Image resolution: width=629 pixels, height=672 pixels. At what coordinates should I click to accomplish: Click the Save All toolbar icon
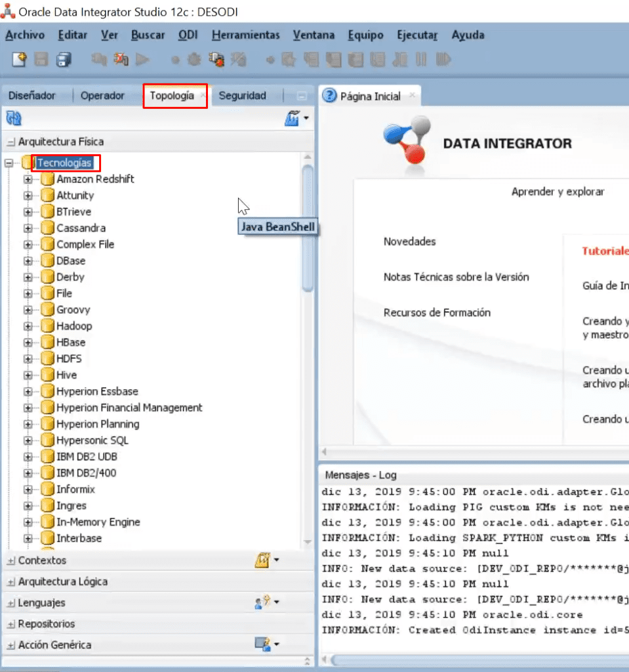64,60
